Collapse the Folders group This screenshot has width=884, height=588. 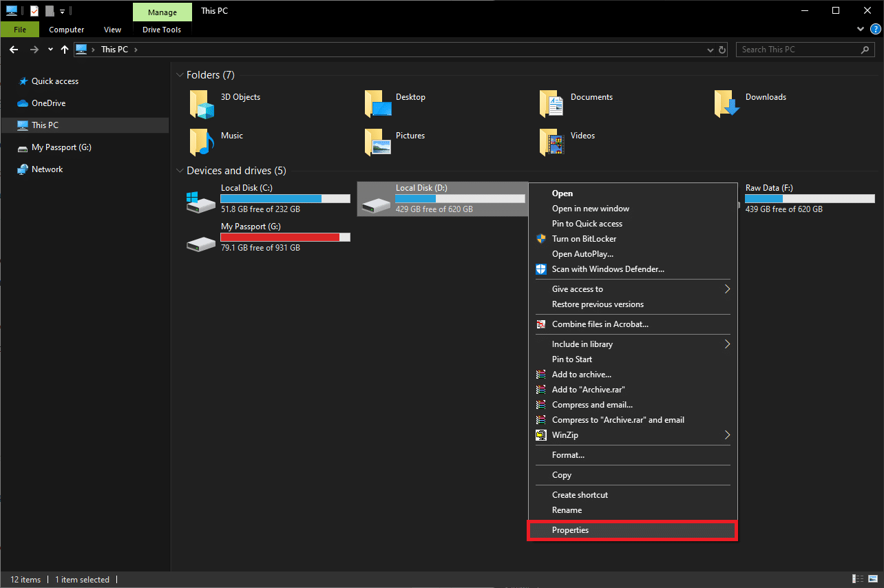pos(180,75)
